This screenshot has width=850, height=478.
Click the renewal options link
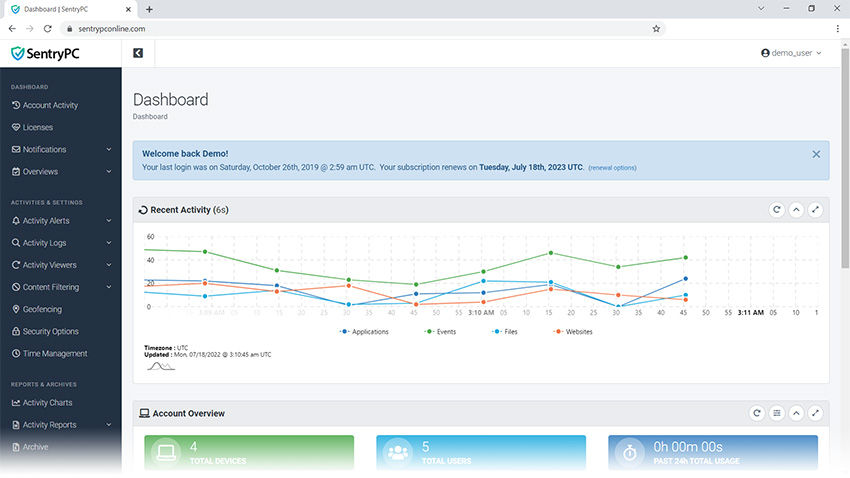612,168
